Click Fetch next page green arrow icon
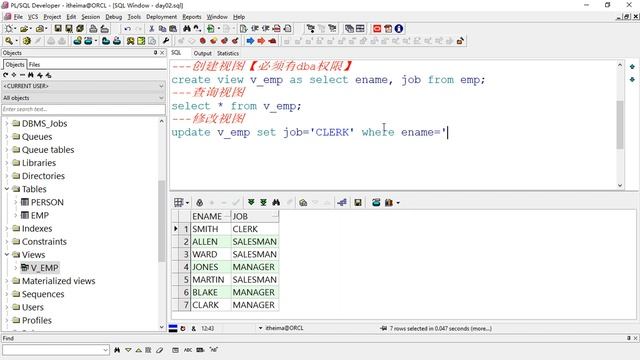This screenshot has width=640, height=360. coord(251,202)
